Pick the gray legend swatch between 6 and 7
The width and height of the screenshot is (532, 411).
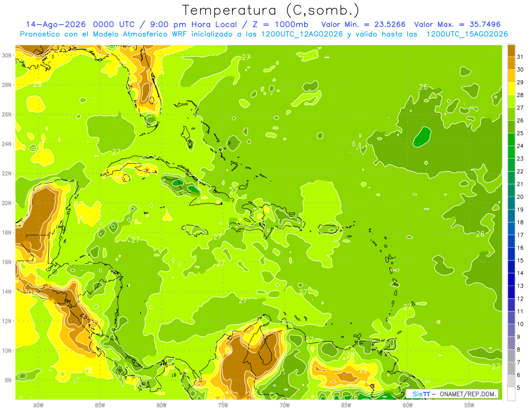(x=511, y=368)
